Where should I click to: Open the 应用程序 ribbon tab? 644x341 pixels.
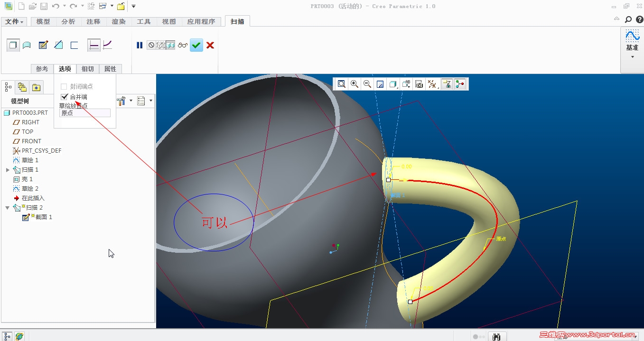201,22
